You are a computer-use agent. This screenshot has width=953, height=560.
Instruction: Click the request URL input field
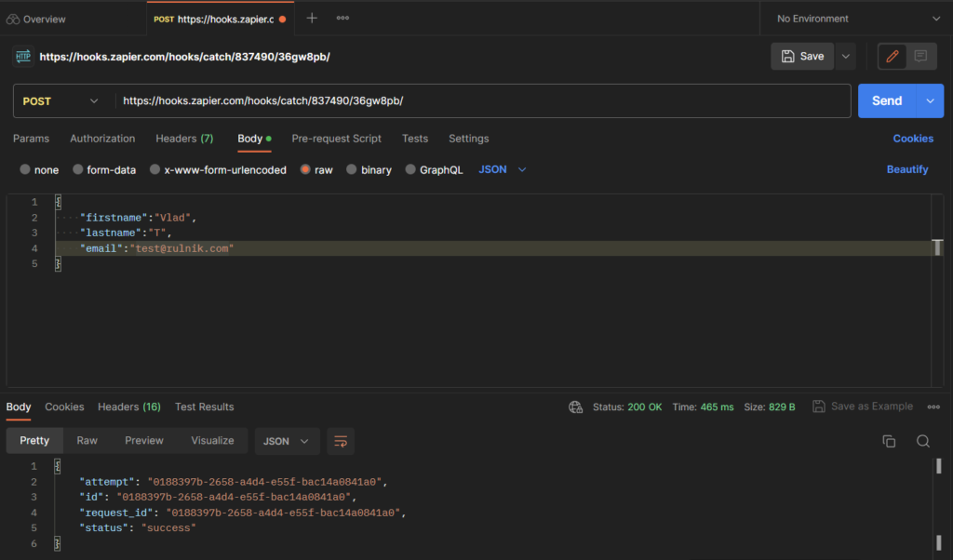coord(482,100)
